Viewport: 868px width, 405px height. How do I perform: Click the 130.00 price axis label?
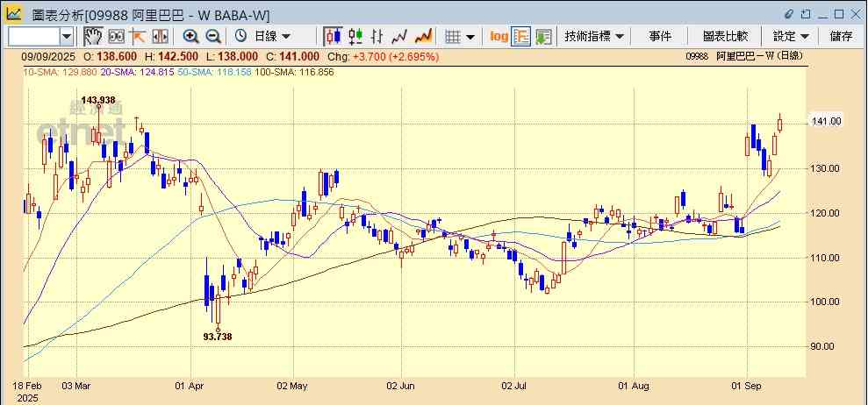tap(827, 168)
